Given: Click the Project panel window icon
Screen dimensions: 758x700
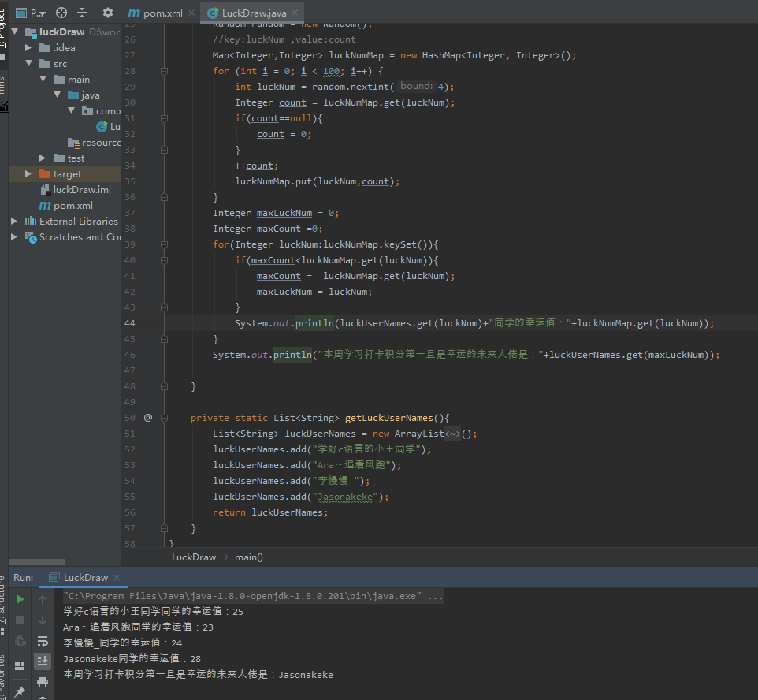Looking at the screenshot, I should click(21, 13).
